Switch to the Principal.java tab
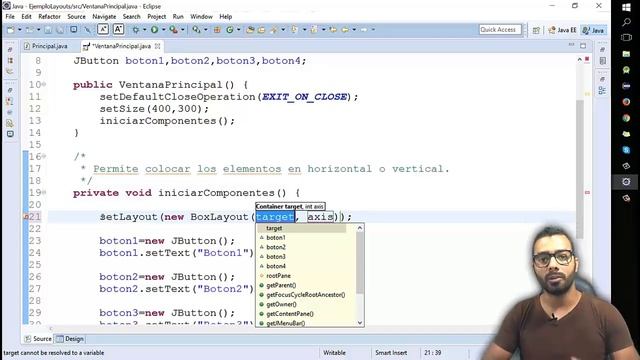Viewport: 640px width, 360px height. pos(46,46)
